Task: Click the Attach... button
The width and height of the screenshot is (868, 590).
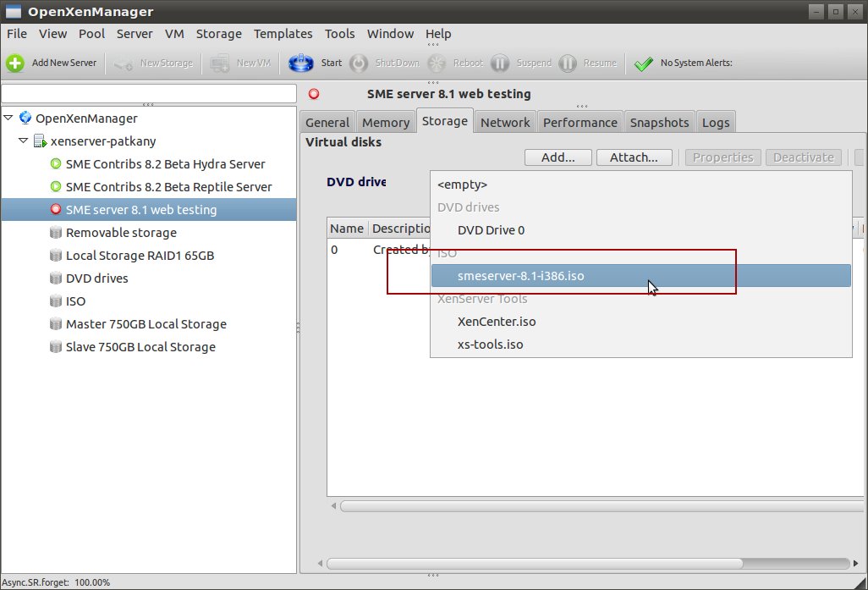Action: 634,157
